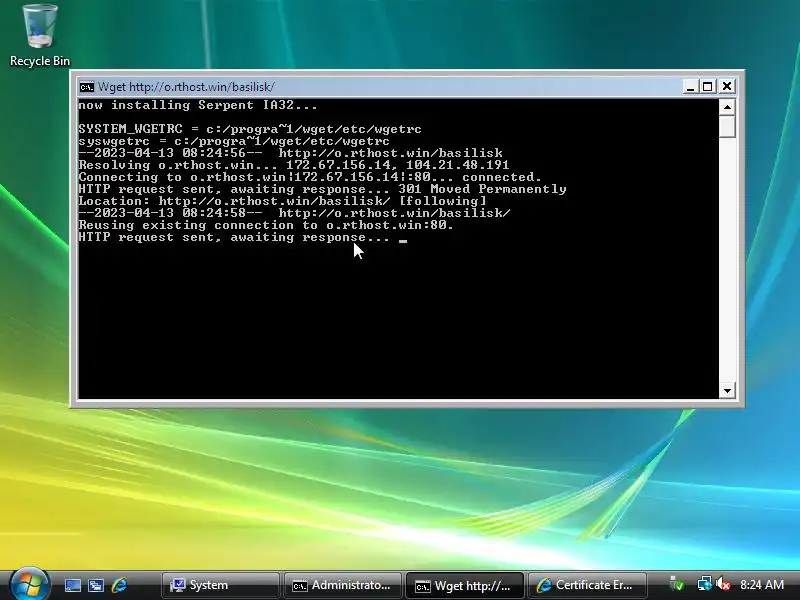
Task: Click 'now installing Serpent IA32...' line
Action: [x=198, y=105]
